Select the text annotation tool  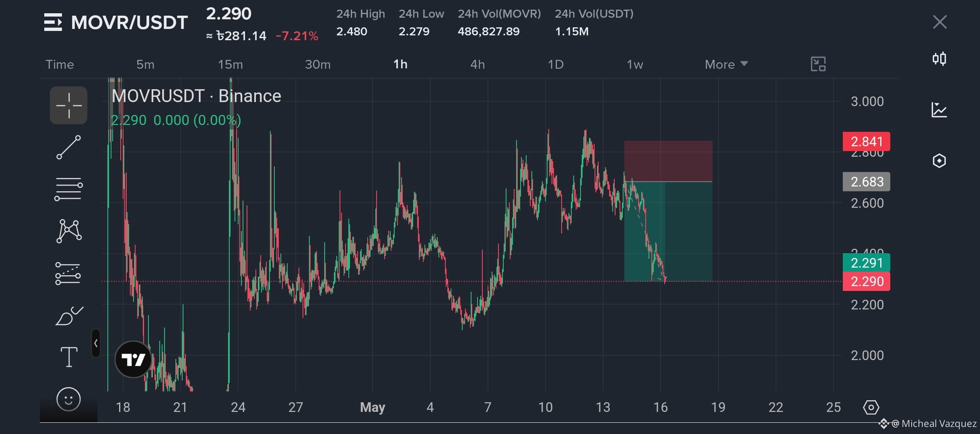(69, 357)
